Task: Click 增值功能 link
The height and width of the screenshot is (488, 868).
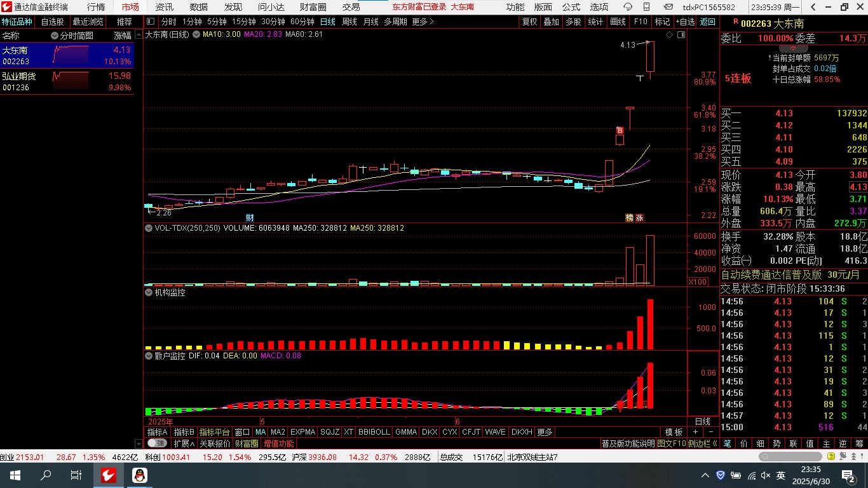Action: point(279,444)
